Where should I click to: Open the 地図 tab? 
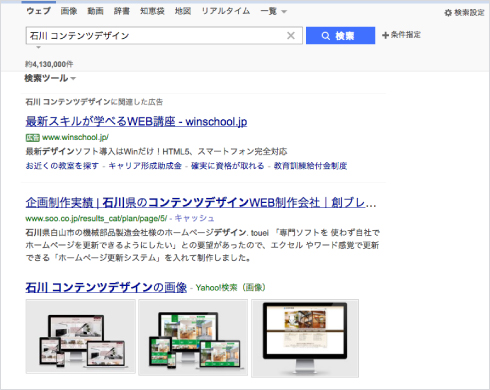pyautogui.click(x=183, y=11)
